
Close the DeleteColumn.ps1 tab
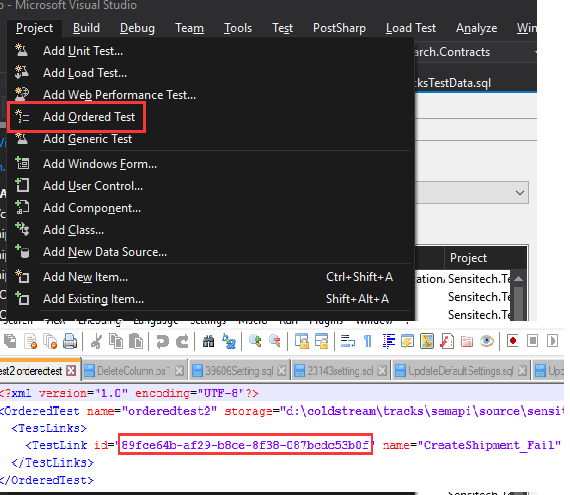179,371
